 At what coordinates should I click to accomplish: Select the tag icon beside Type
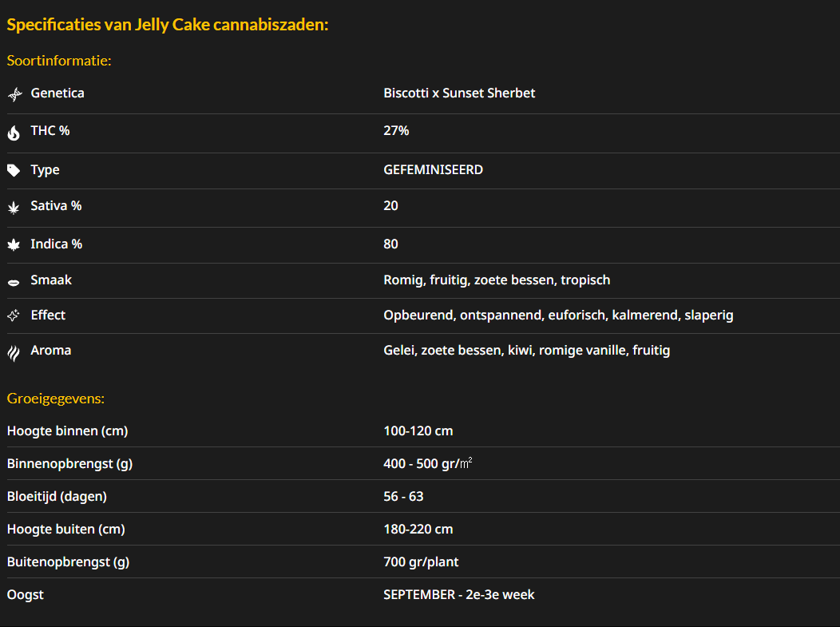14,170
